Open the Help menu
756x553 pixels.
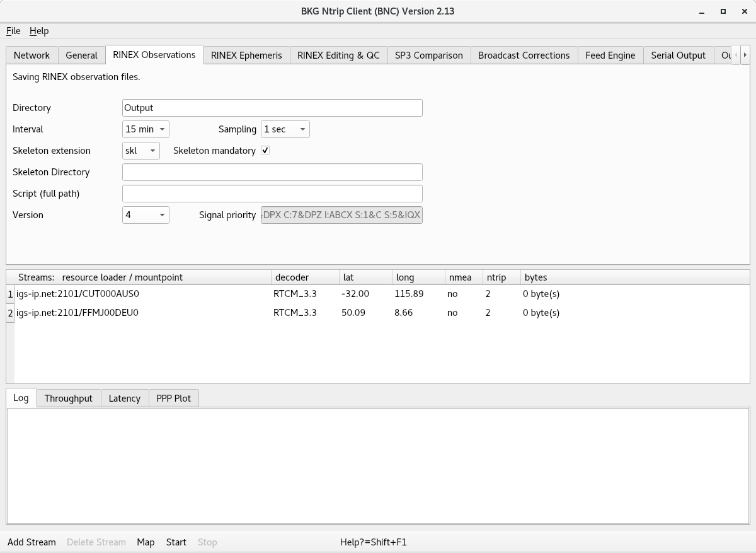click(39, 31)
